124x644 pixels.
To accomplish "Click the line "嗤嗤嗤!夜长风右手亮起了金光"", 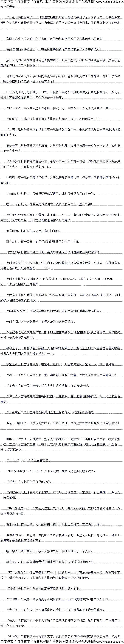I will tap(62, 180).
